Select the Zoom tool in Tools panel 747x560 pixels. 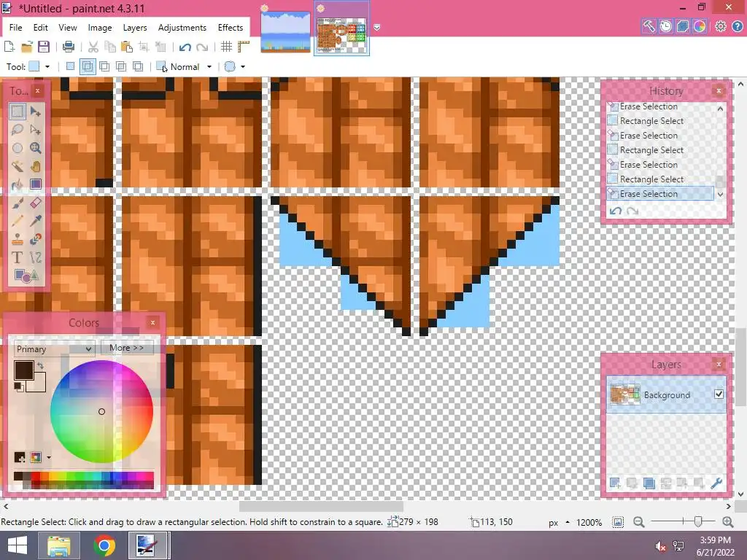click(36, 148)
